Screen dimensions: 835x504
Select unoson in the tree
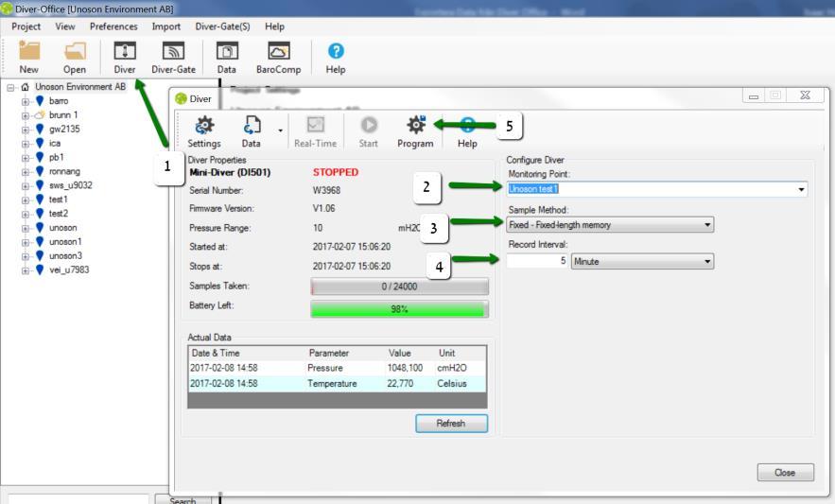62,228
